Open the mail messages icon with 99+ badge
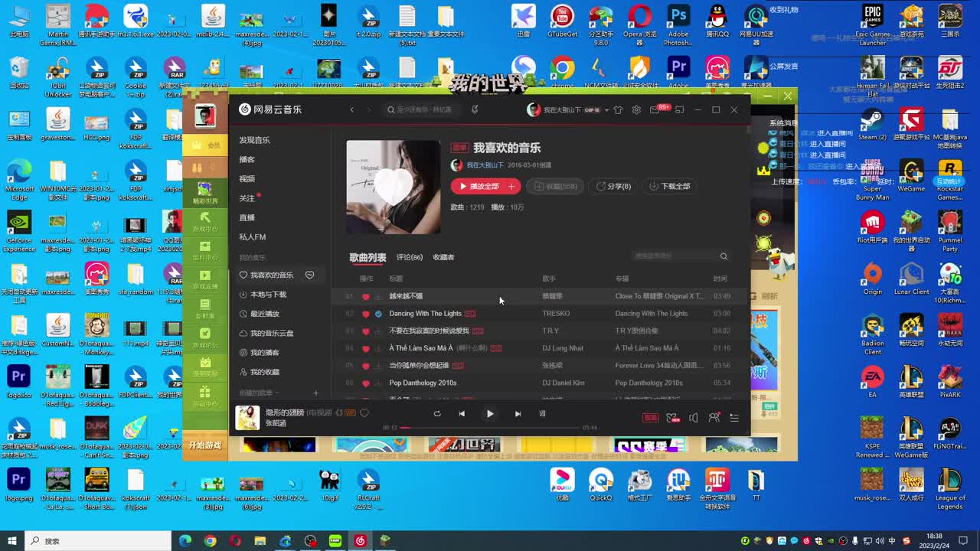The width and height of the screenshot is (980, 551). point(655,110)
